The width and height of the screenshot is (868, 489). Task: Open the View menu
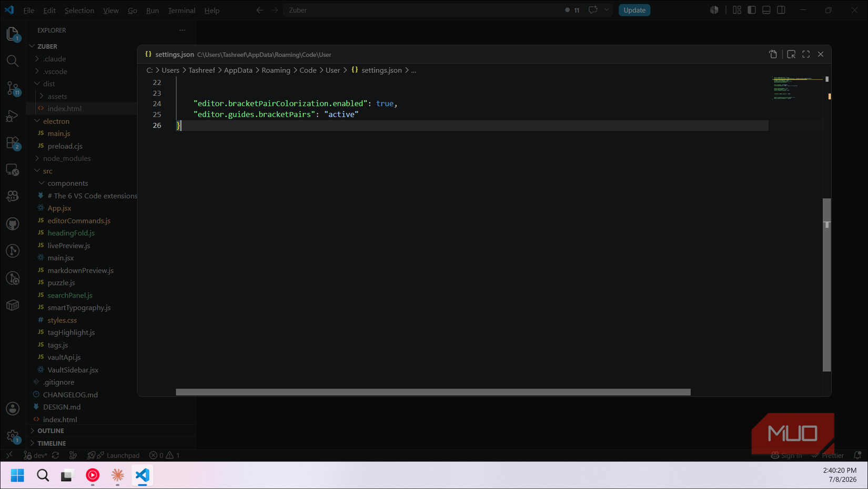110,10
